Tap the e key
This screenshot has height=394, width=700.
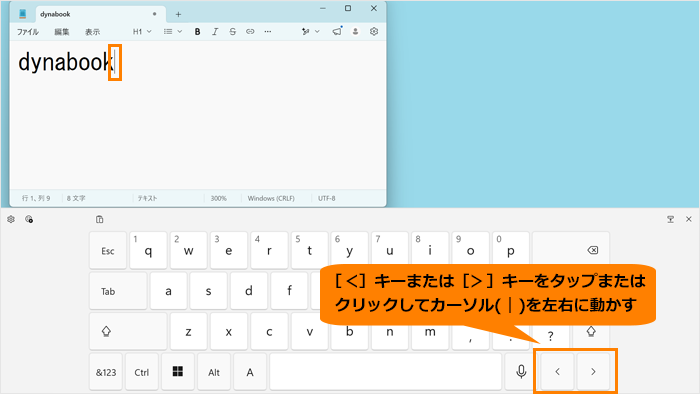229,251
